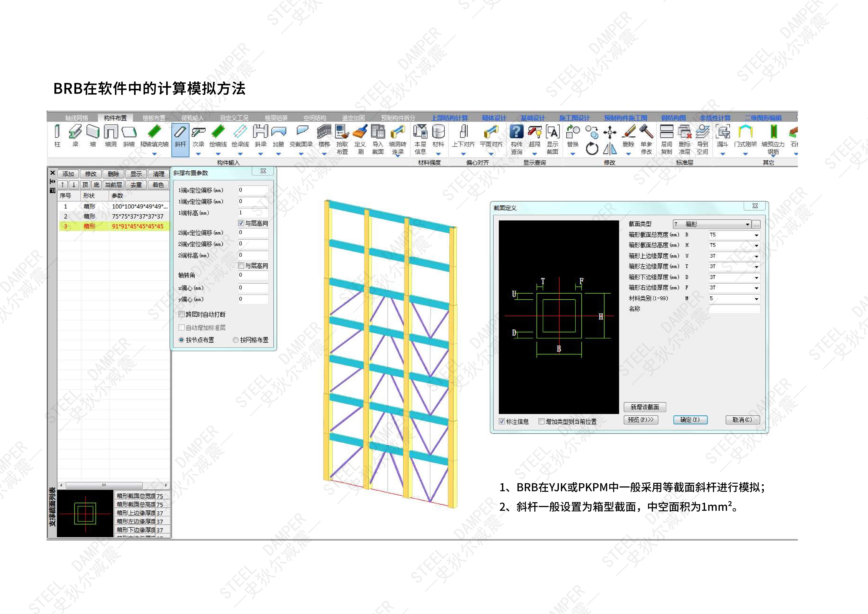Expand the 箱形下边缘厚度 D dropdown

click(757, 278)
